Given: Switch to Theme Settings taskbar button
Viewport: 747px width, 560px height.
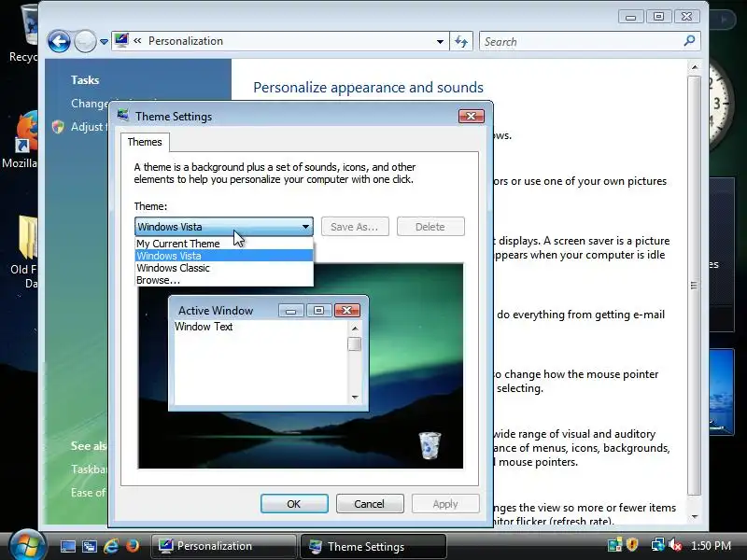Looking at the screenshot, I should click(373, 546).
